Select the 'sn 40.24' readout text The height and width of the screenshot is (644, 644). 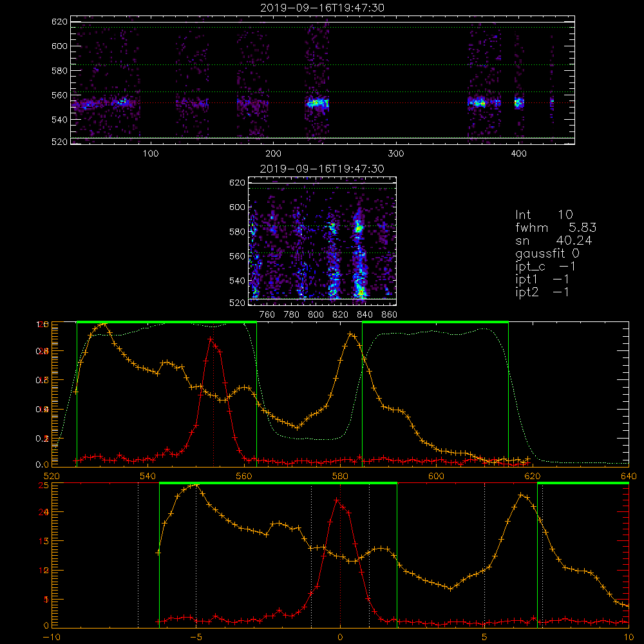coord(554,240)
